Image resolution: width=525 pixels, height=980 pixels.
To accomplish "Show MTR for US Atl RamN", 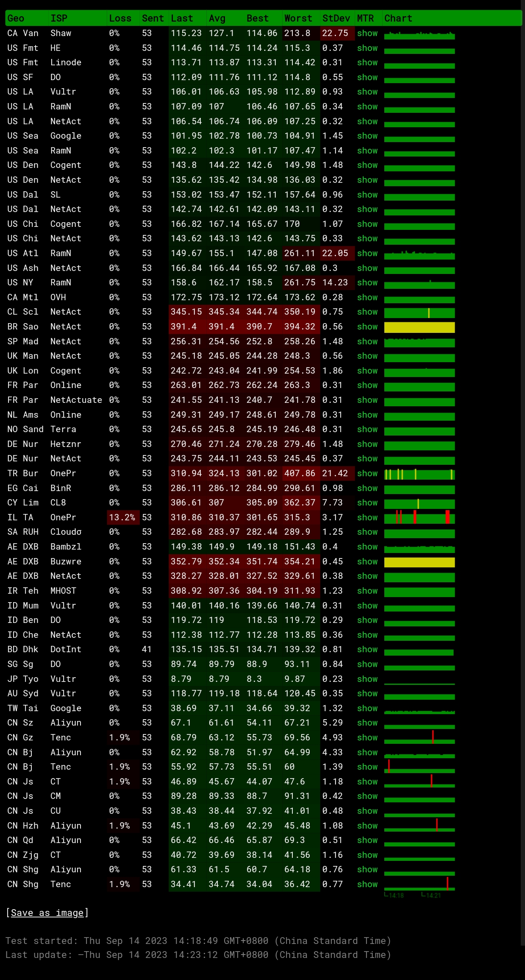I will click(367, 253).
